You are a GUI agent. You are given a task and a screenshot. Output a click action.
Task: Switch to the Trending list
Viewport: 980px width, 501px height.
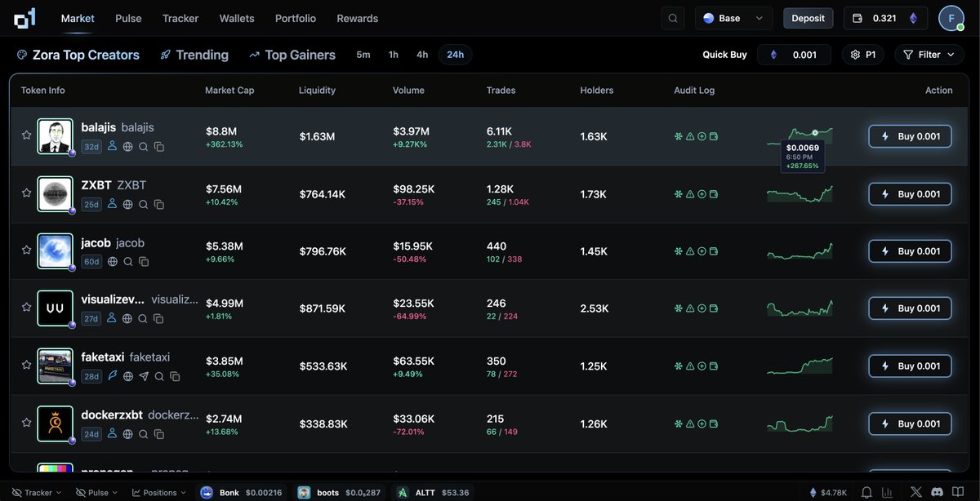tap(194, 55)
